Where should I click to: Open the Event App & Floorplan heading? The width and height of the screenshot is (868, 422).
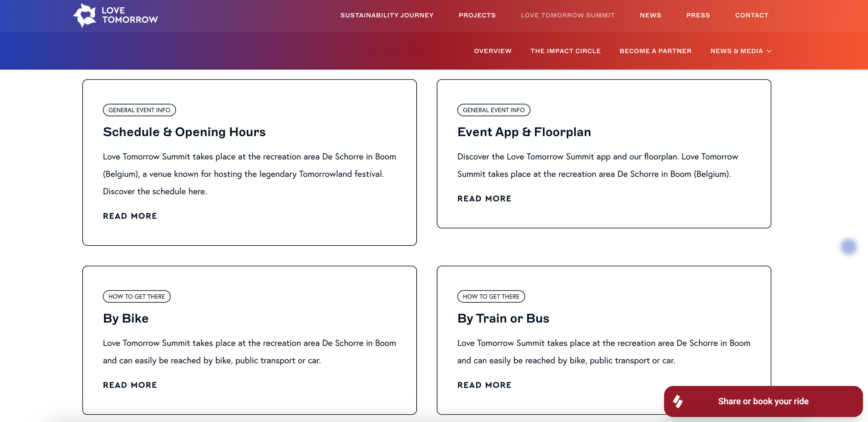(x=524, y=132)
